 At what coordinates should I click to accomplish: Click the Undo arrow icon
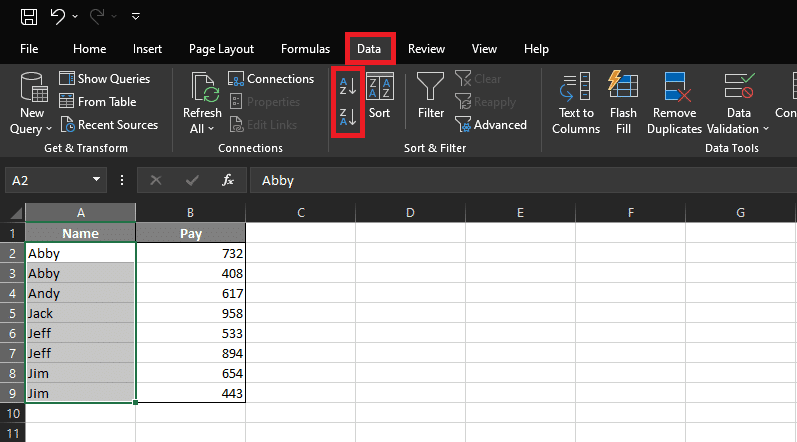58,16
